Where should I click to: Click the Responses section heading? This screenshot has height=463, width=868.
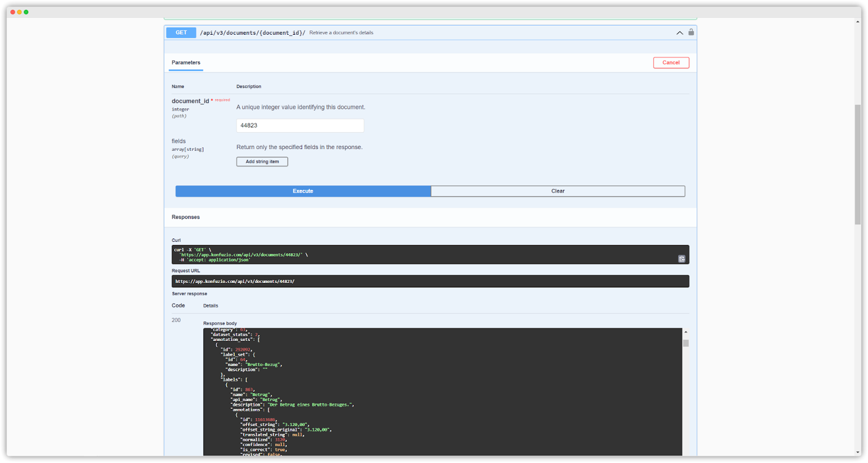186,217
